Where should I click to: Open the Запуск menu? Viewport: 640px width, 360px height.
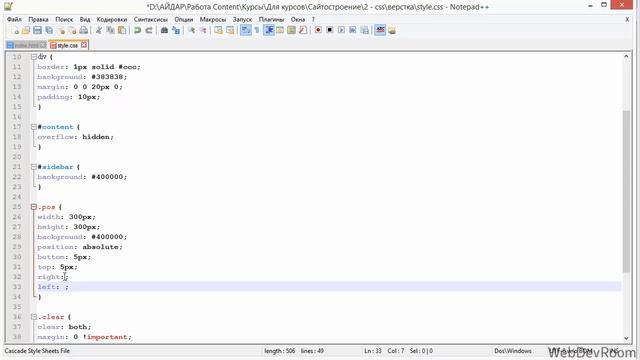[242, 19]
